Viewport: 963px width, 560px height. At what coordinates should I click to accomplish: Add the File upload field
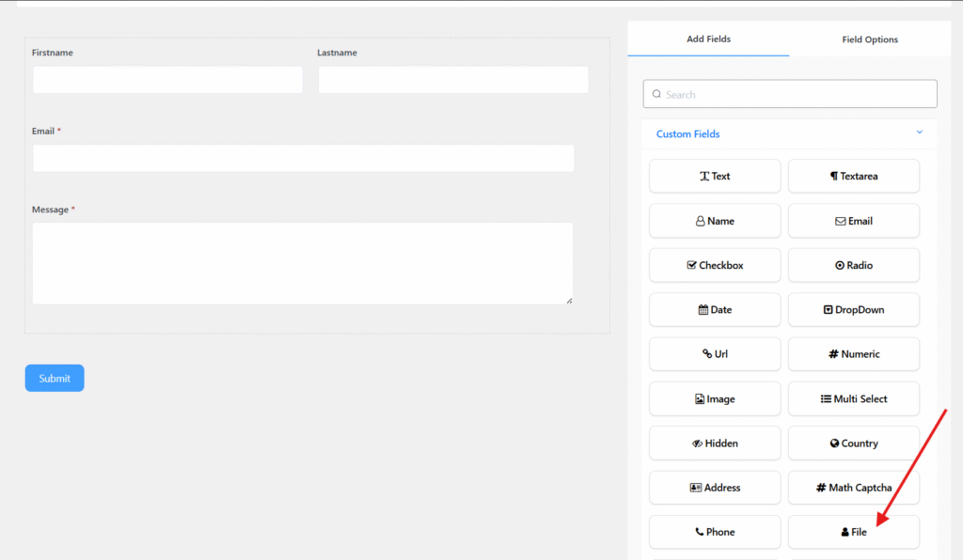pyautogui.click(x=853, y=532)
